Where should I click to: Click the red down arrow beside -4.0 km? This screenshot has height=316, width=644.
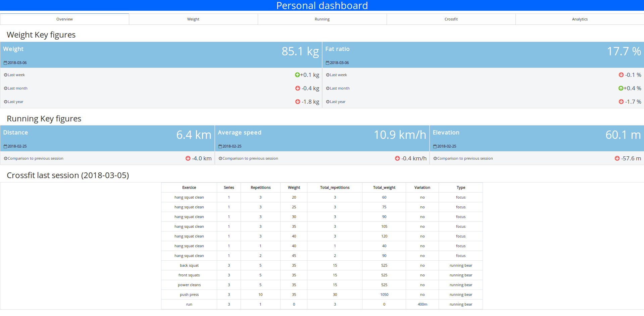click(x=188, y=158)
